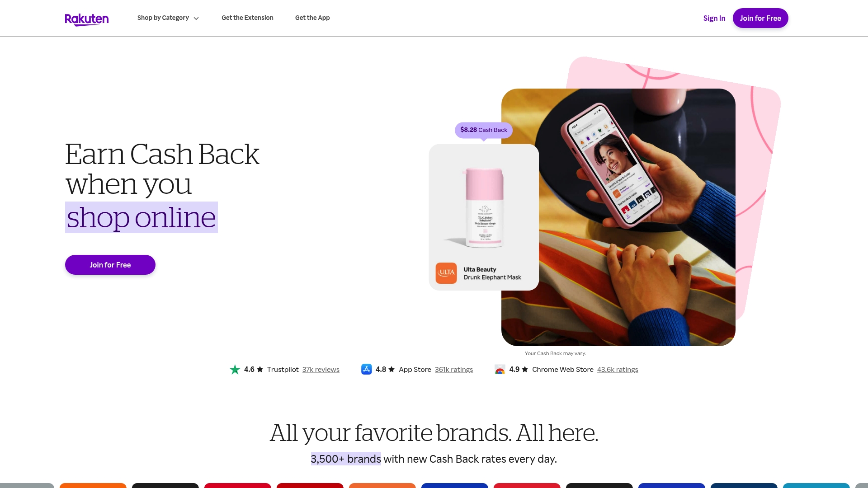Open App Store 361k ratings link

pos(454,370)
